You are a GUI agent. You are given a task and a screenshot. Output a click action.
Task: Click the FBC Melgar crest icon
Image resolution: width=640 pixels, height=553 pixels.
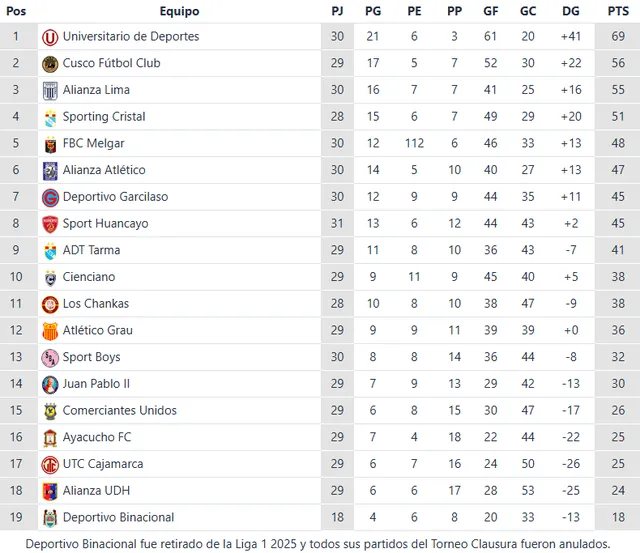[x=50, y=144]
